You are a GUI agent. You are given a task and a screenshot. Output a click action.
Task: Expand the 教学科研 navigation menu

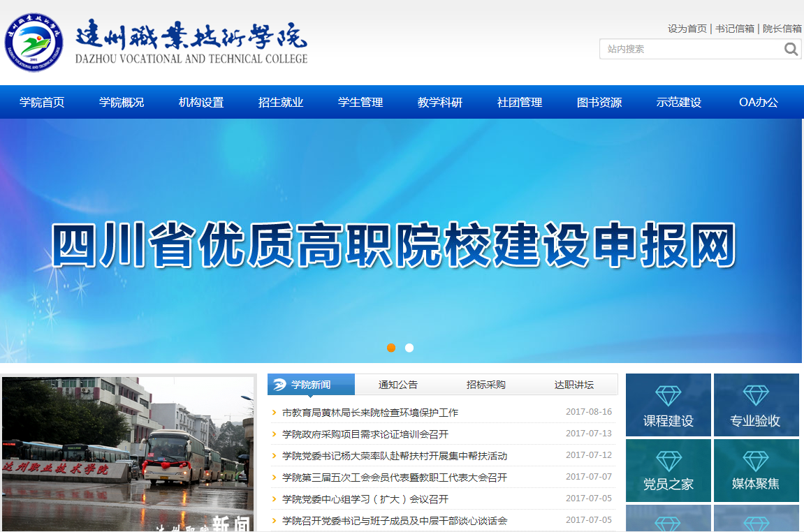pos(440,103)
